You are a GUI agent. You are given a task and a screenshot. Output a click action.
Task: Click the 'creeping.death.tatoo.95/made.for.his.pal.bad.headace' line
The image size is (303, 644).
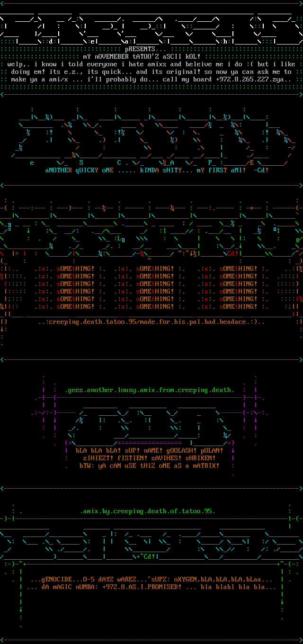click(x=151, y=322)
